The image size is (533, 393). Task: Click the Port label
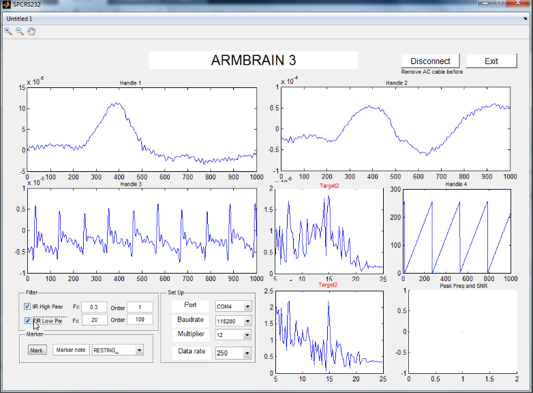(190, 305)
